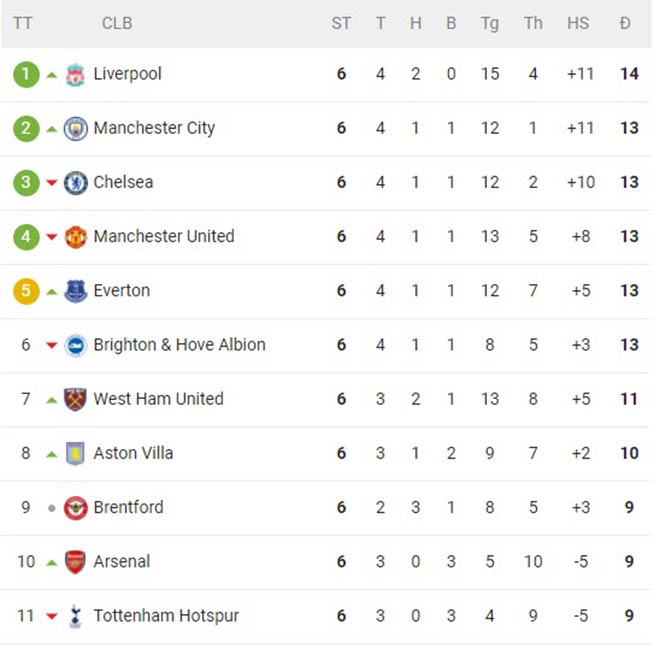Click the yellow rank 5 position badge
This screenshot has height=648, width=660.
click(26, 291)
